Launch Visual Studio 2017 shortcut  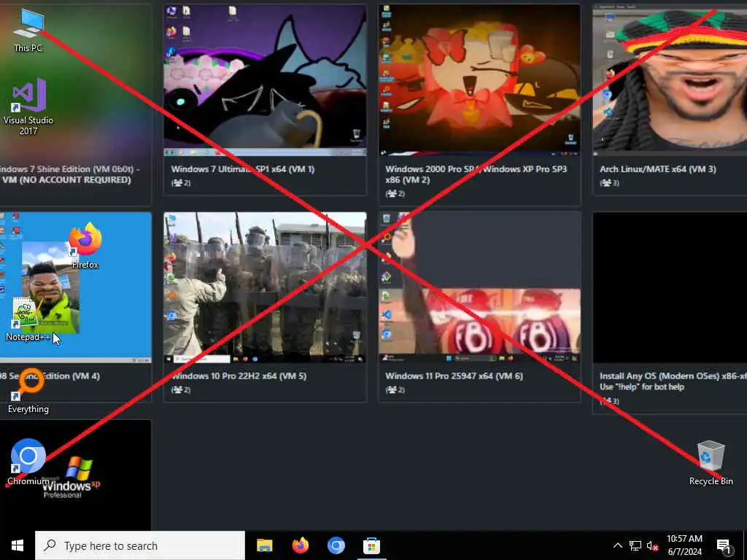point(28,106)
